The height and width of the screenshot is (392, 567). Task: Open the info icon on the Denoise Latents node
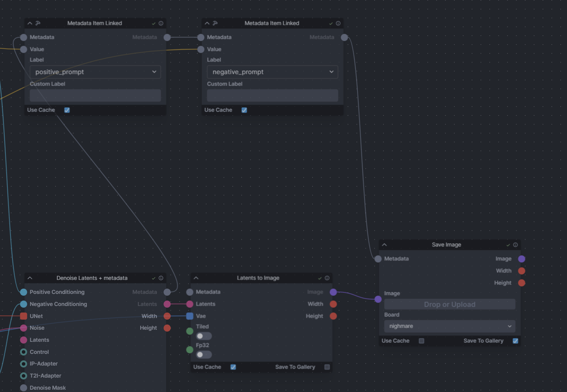pos(161,278)
